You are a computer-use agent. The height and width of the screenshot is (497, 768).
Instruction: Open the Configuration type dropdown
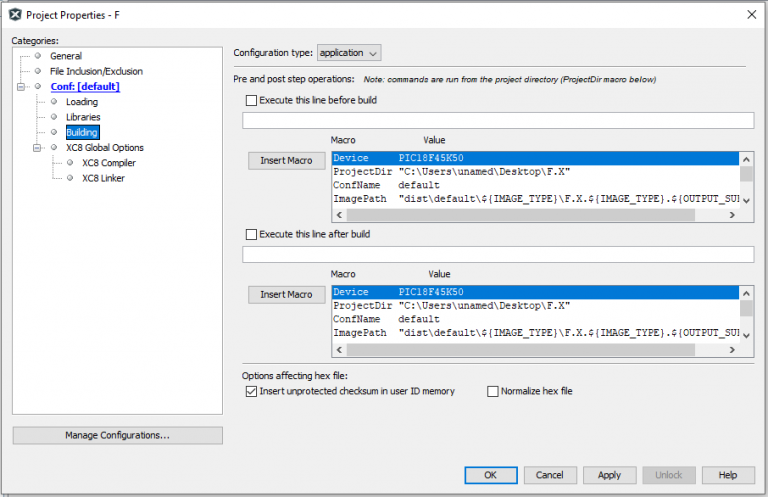pos(349,53)
